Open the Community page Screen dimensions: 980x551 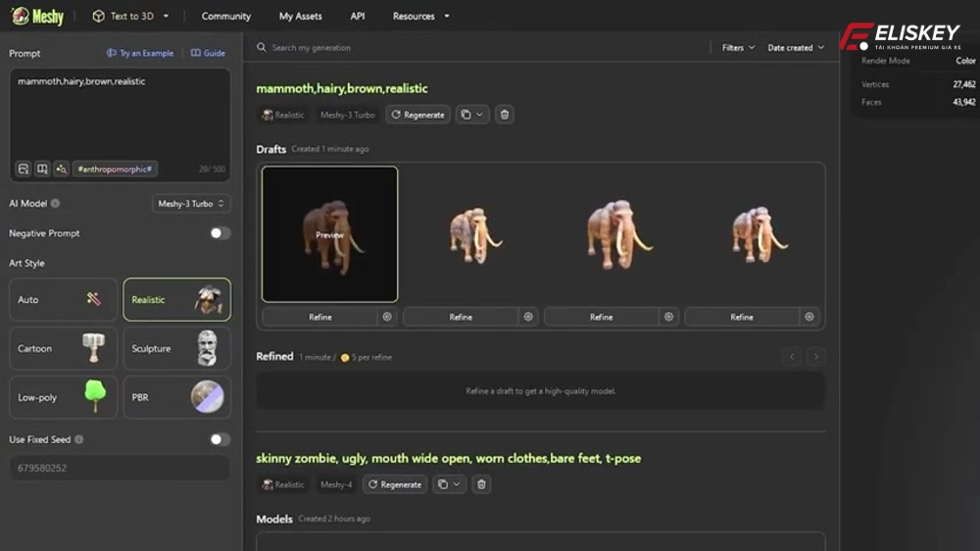click(225, 16)
